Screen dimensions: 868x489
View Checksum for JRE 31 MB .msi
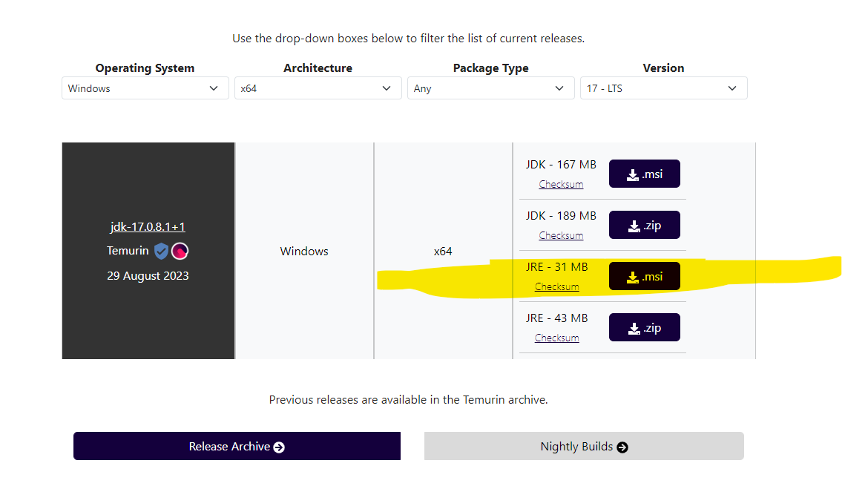(557, 286)
